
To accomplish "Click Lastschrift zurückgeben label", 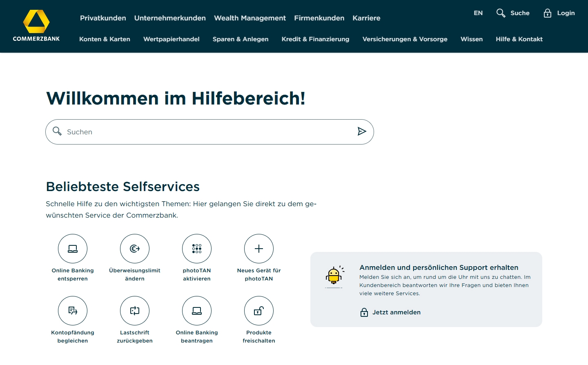I will pos(135,337).
